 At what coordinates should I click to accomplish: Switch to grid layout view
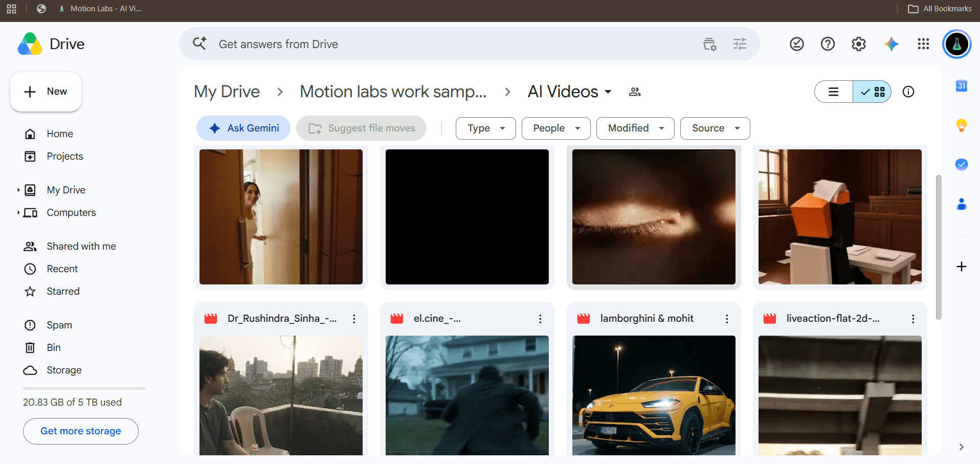(x=872, y=92)
